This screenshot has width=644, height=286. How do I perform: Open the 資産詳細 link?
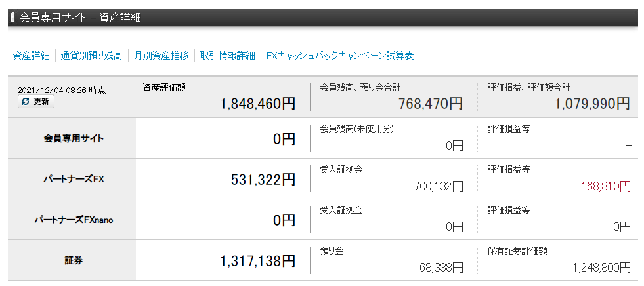pyautogui.click(x=31, y=56)
